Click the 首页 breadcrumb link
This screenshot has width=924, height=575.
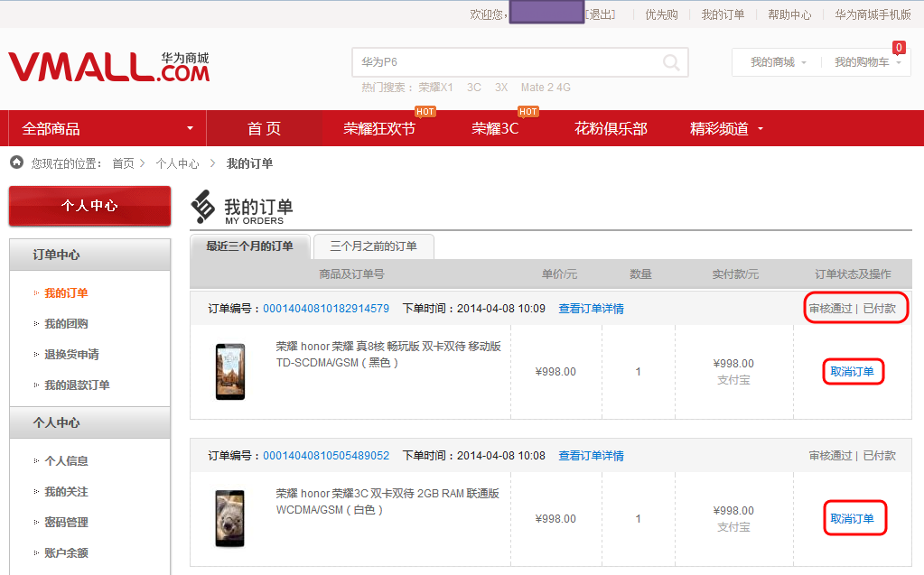tap(123, 163)
